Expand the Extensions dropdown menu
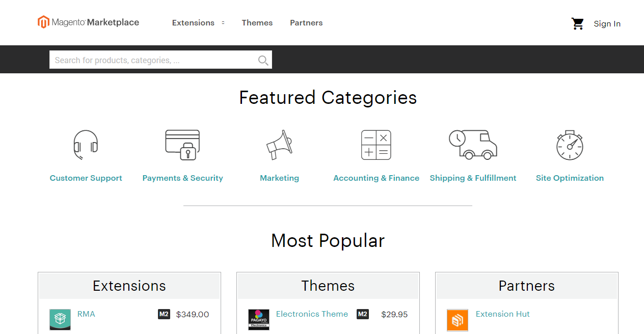This screenshot has width=644, height=334. point(198,23)
